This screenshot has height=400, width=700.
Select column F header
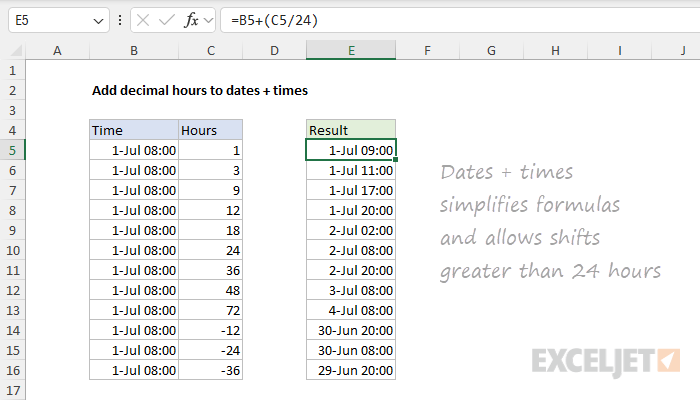(x=427, y=50)
